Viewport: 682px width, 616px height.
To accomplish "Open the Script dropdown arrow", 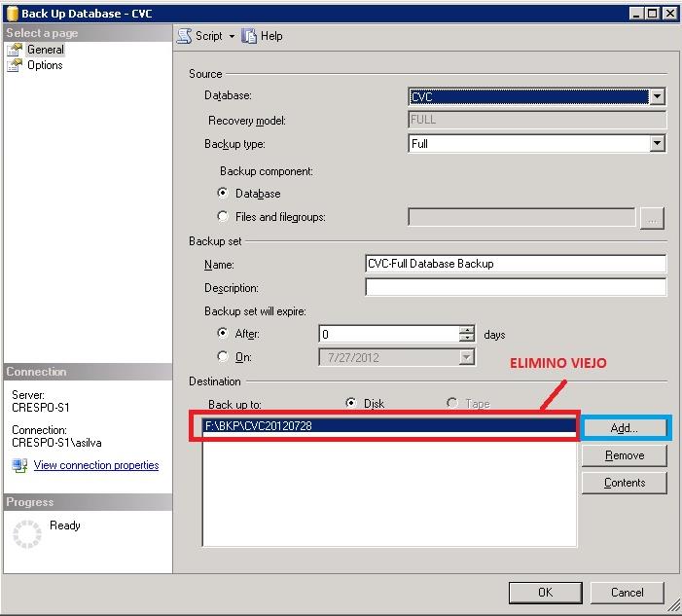I will click(232, 36).
